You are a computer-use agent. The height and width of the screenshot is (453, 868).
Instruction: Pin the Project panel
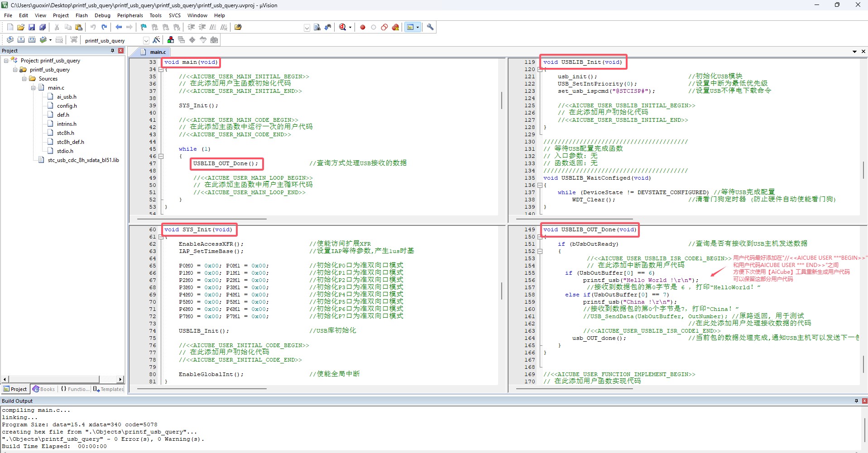(x=113, y=51)
